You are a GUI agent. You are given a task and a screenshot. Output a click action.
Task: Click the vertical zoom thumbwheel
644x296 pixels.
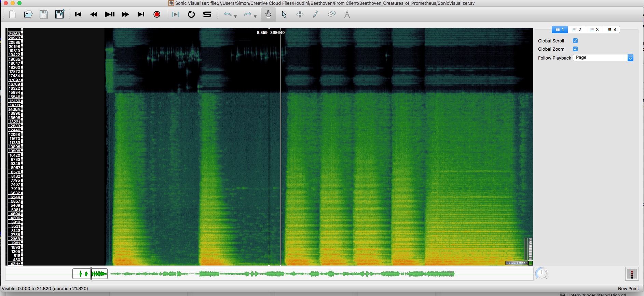tap(531, 249)
